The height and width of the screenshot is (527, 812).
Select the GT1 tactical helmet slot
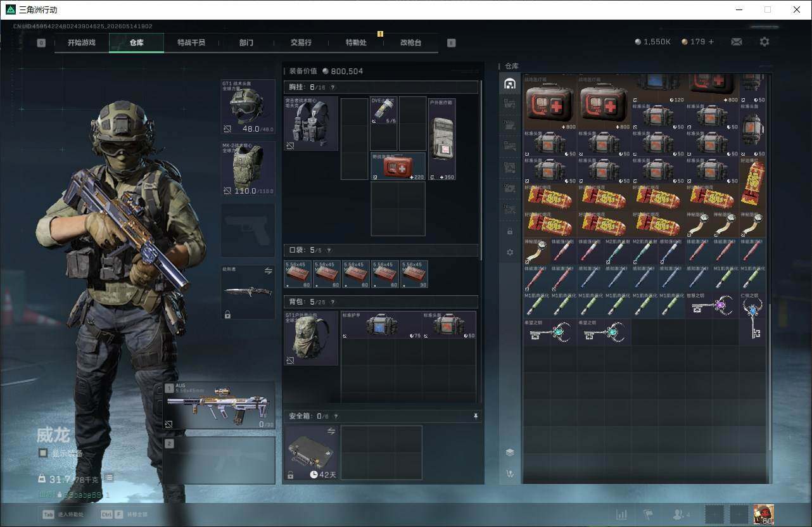[x=248, y=107]
